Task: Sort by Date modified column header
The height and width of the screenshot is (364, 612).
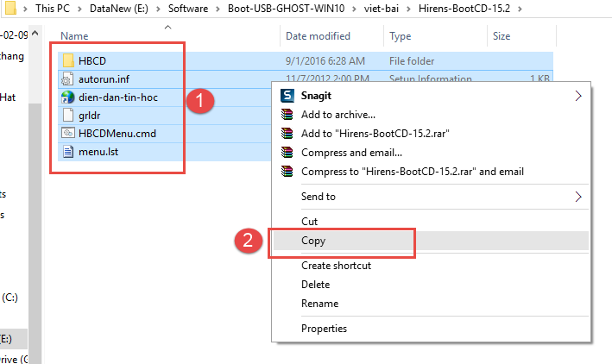Action: [319, 36]
